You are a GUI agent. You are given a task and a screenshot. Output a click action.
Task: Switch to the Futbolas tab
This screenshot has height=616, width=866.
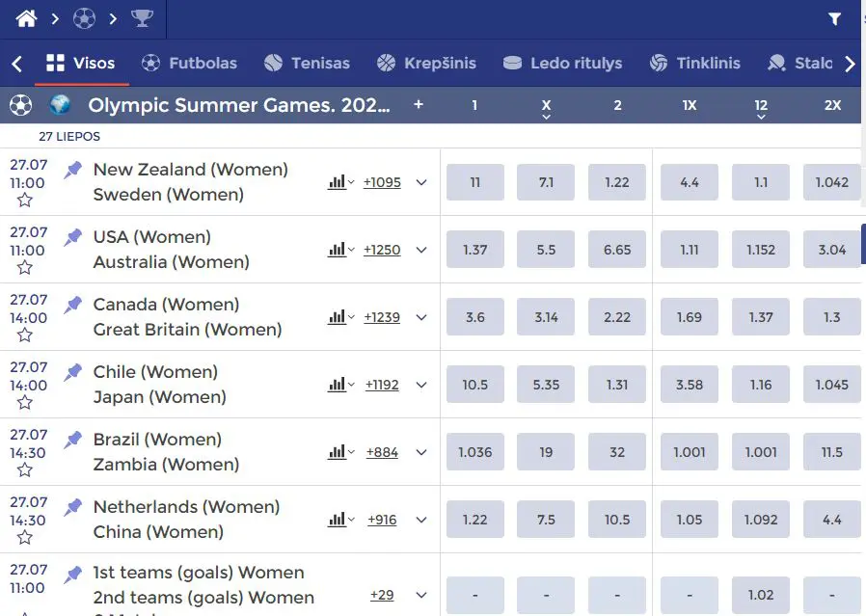pyautogui.click(x=189, y=64)
